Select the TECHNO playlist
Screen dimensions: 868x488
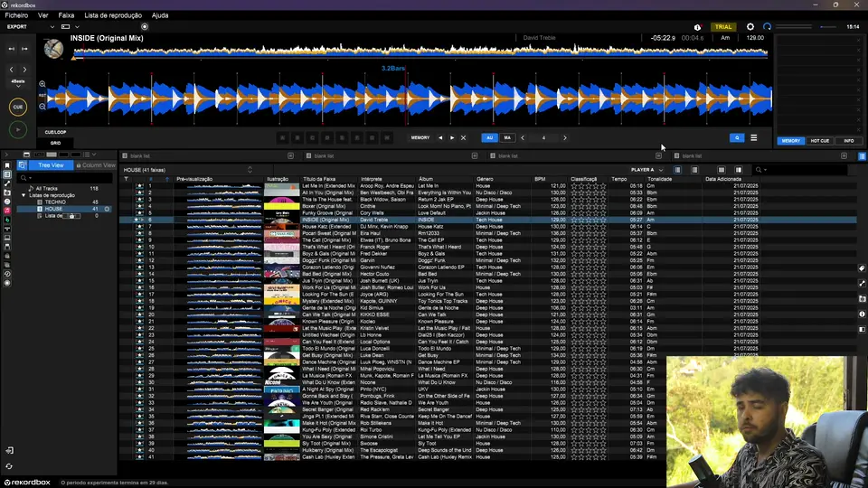[55, 202]
